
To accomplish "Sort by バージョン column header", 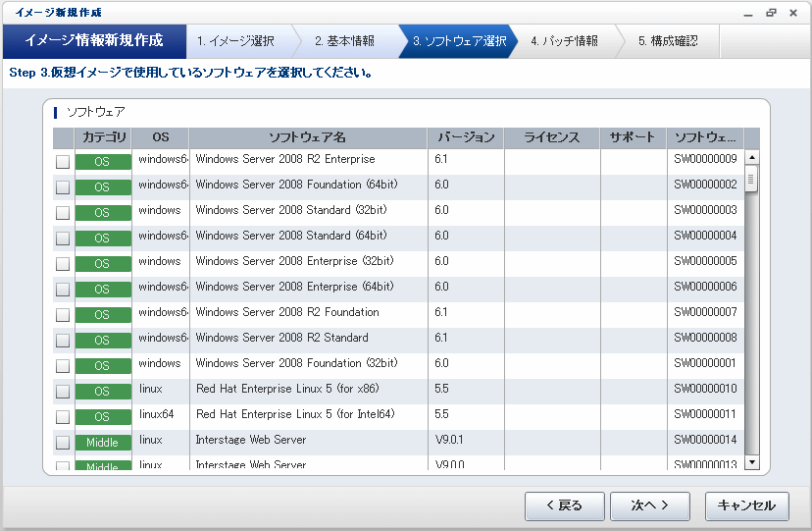I will (x=466, y=137).
